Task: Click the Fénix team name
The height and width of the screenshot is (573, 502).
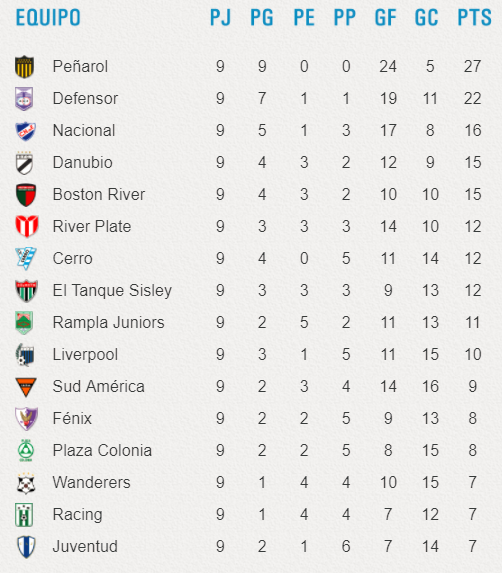Action: point(72,418)
